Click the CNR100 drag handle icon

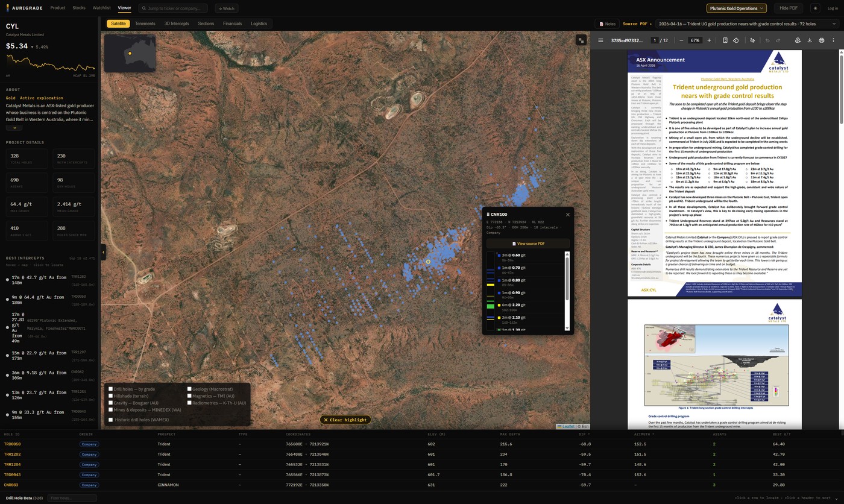pos(488,215)
